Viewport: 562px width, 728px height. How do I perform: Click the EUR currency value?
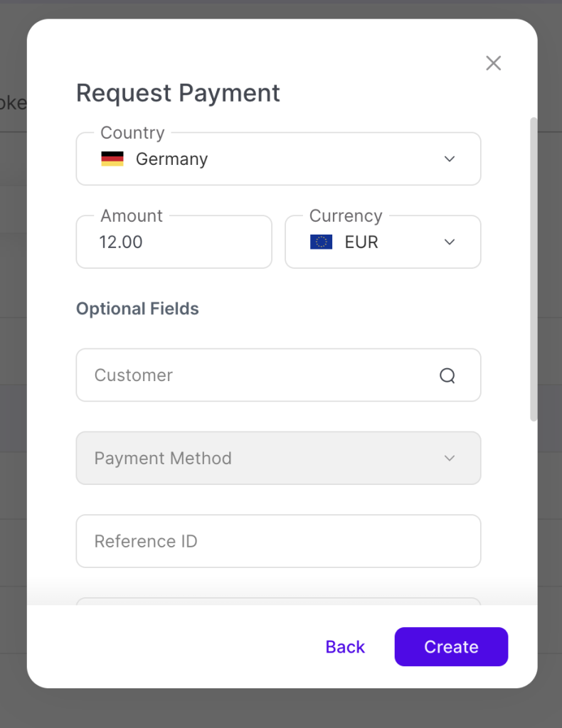pos(361,242)
